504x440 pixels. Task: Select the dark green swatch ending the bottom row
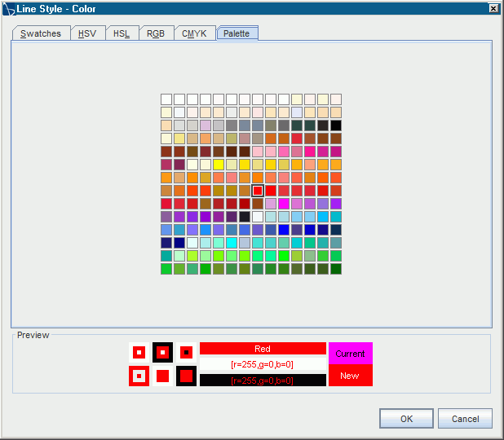tap(336, 269)
